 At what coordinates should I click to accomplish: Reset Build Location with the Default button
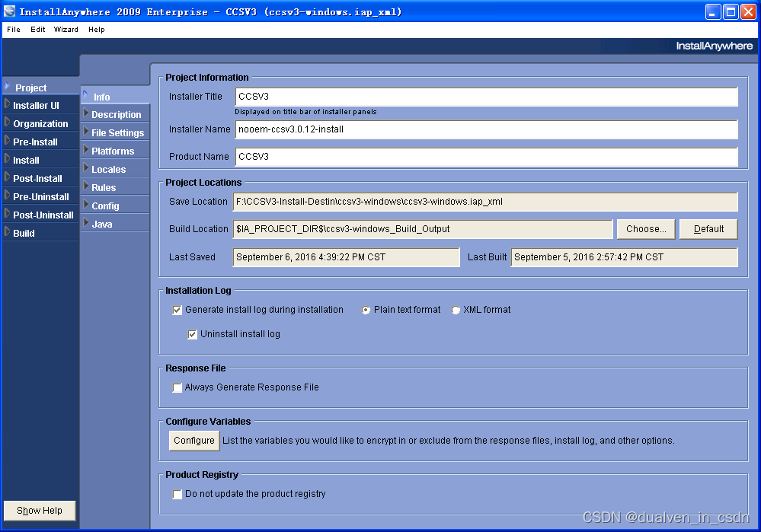coord(708,228)
